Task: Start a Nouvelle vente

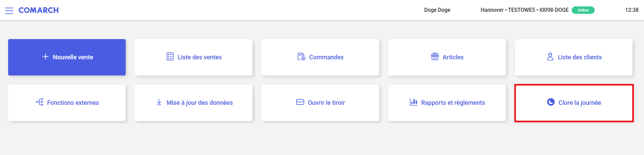Action: [67, 57]
